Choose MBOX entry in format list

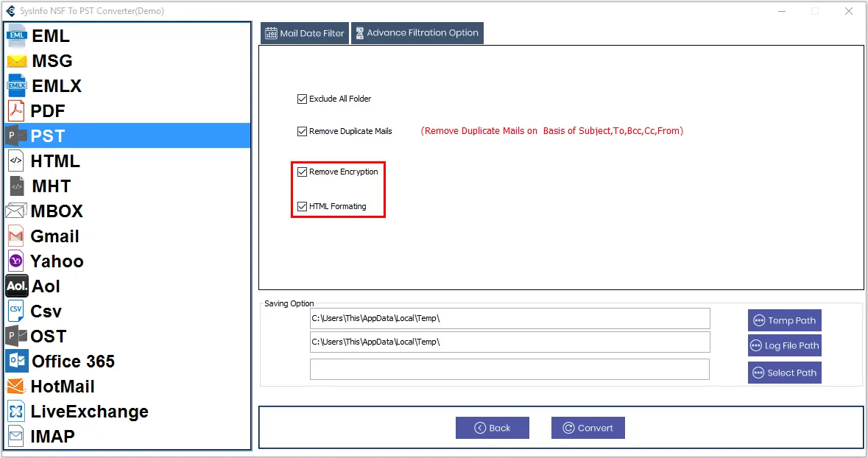coord(57,211)
